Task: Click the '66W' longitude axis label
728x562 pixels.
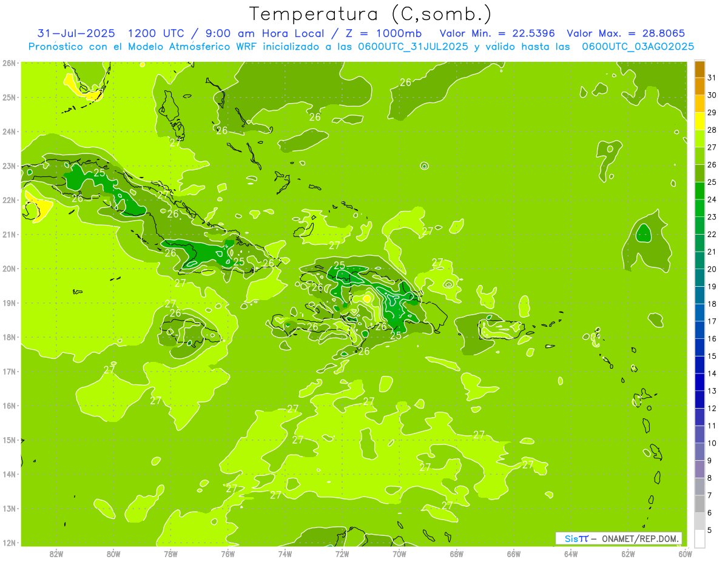Action: click(514, 554)
